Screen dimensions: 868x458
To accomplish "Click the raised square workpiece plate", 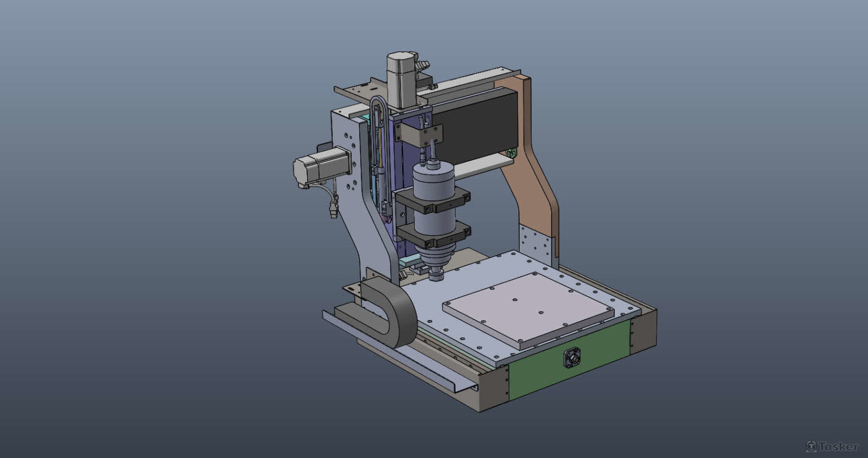I will tap(527, 309).
